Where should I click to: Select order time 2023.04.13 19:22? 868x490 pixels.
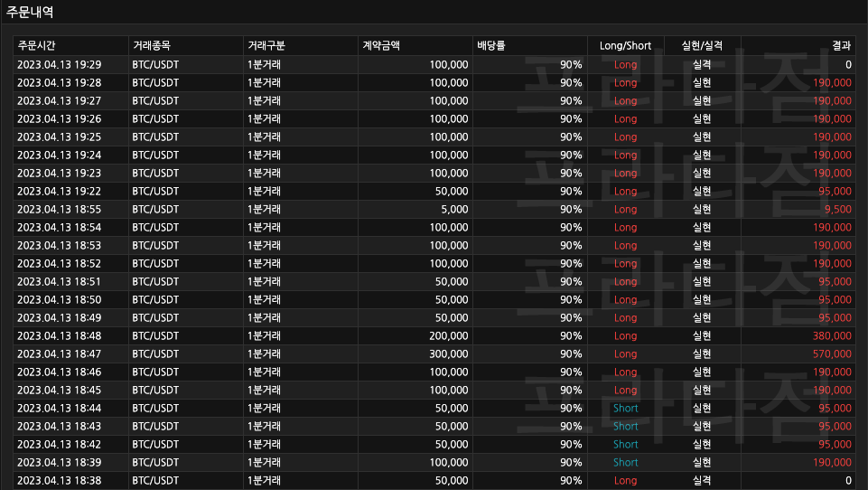60,192
